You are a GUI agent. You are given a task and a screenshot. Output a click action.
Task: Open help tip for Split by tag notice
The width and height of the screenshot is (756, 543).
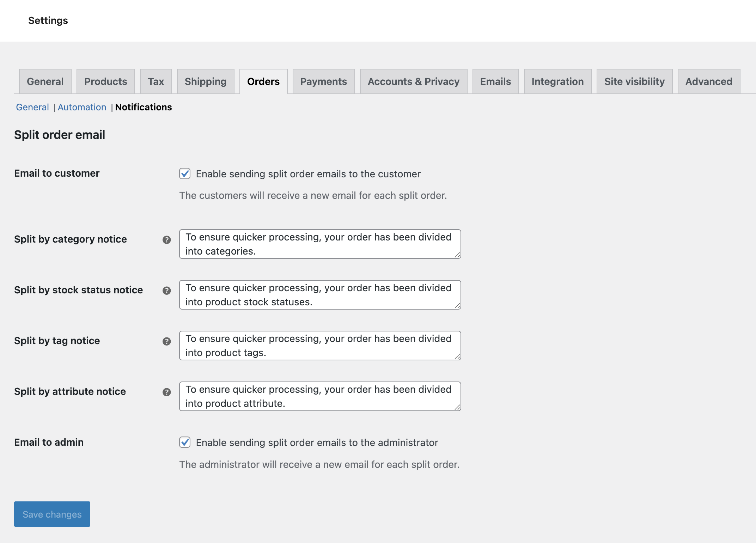click(x=167, y=341)
